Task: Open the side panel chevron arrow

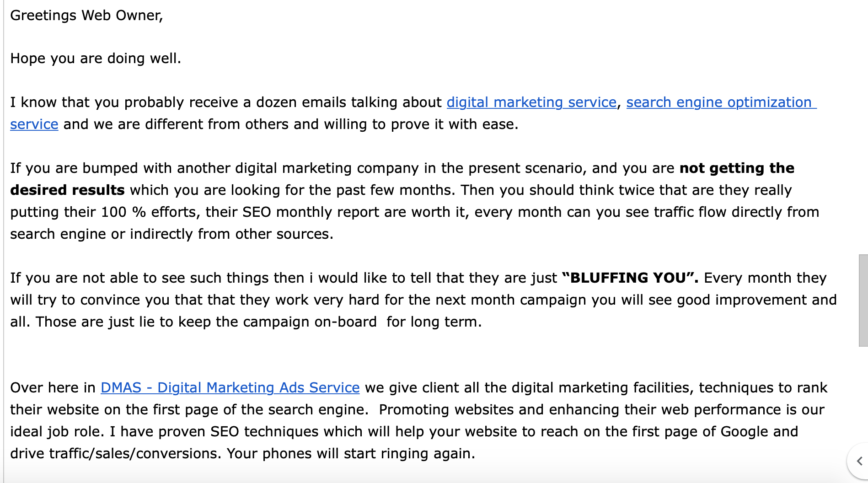Action: pos(859,461)
